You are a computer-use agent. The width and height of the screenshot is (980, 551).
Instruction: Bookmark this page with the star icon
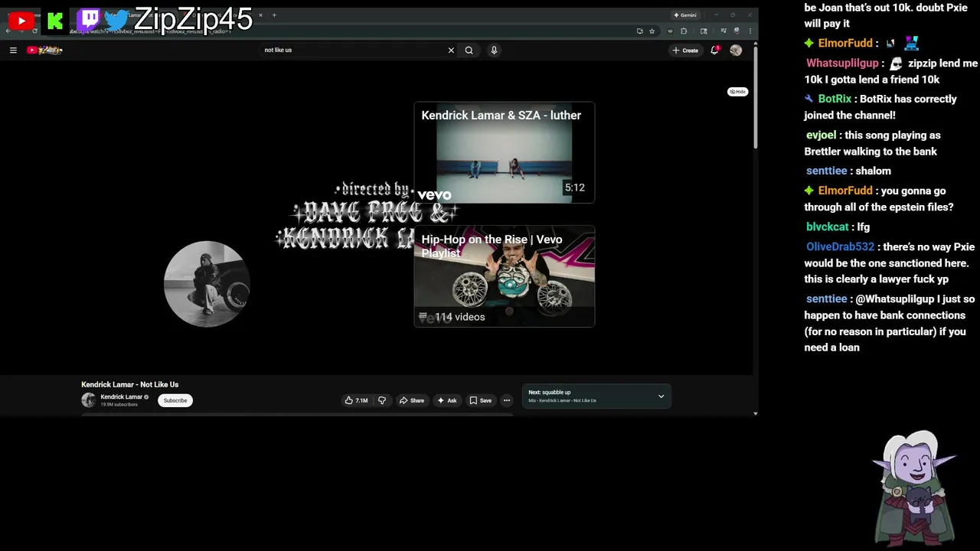(652, 31)
